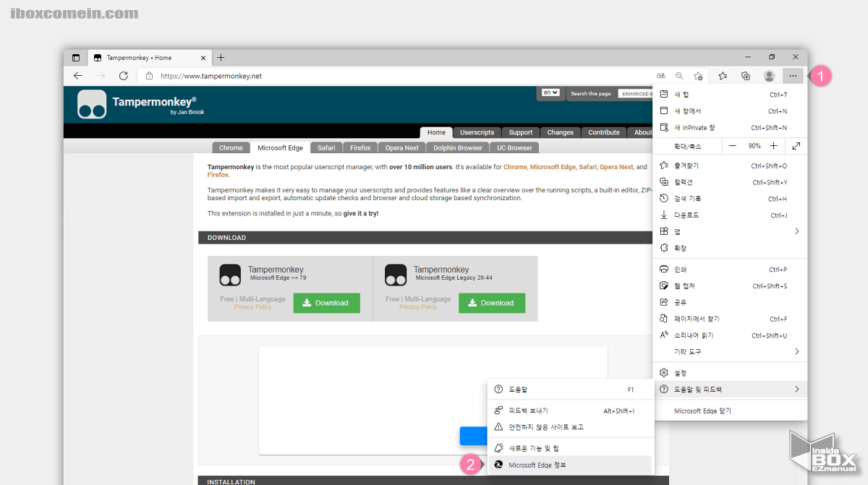Click the back navigation arrow

[78, 76]
